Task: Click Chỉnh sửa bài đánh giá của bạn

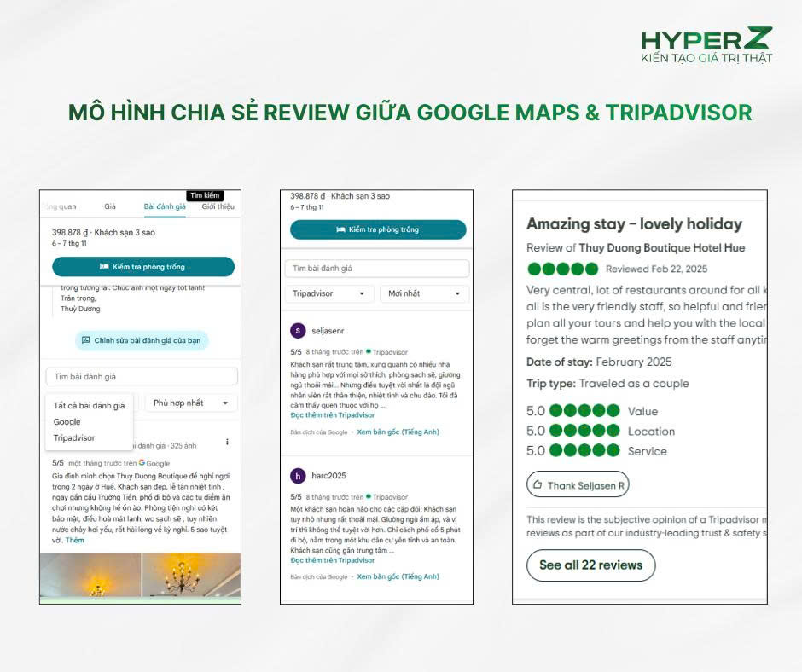Action: click(x=142, y=340)
